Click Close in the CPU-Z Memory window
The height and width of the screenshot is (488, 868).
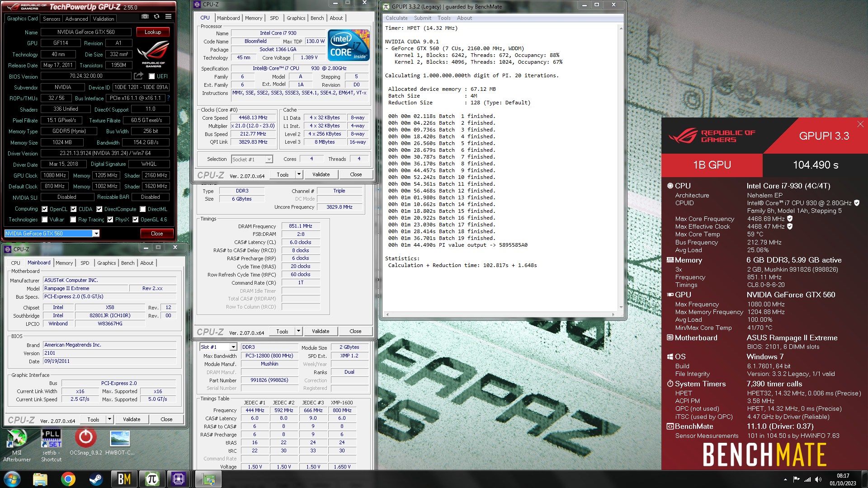pos(355,331)
